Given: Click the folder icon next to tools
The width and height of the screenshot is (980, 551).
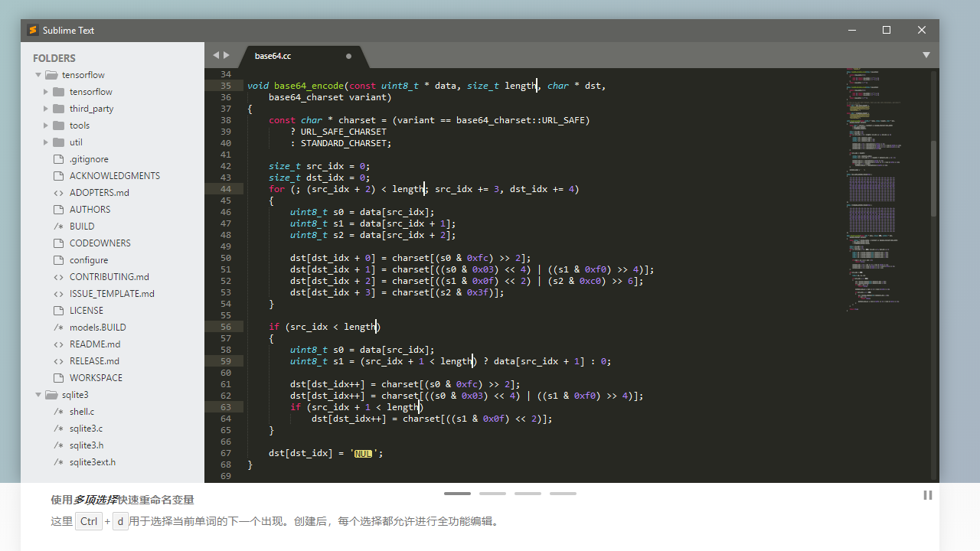Looking at the screenshot, I should tap(57, 125).
